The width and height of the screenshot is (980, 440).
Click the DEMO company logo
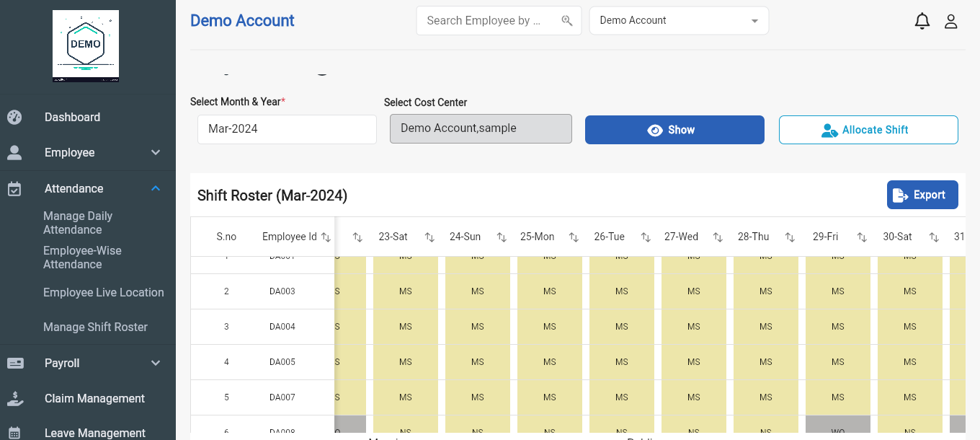(86, 45)
